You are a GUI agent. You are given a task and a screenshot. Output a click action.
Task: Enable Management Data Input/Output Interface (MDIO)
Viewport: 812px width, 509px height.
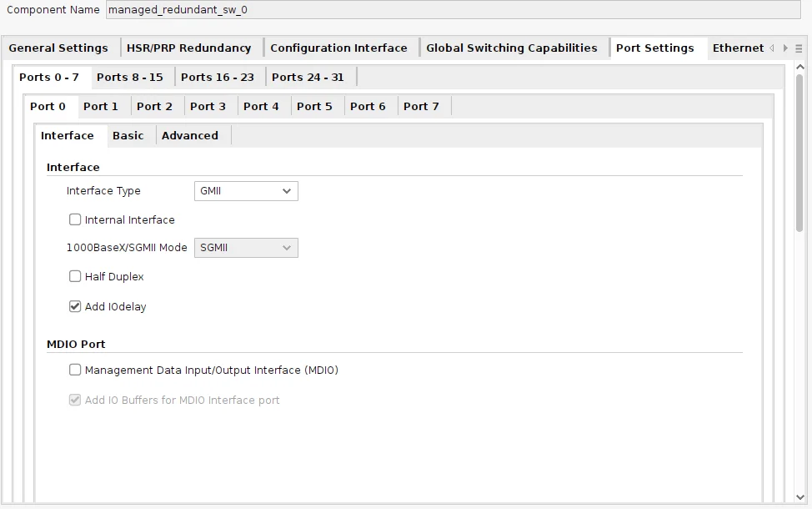coord(75,370)
